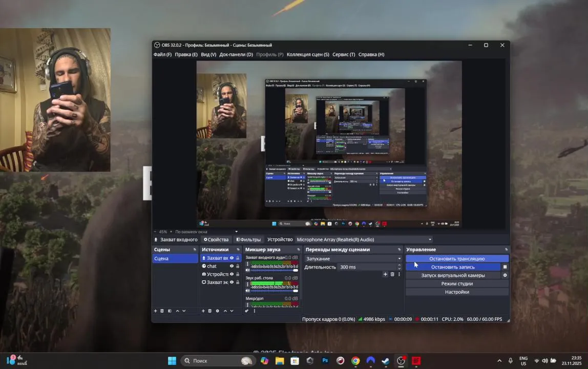
Task: Open preview scaling По размеру окна dropdown
Action: point(206,232)
